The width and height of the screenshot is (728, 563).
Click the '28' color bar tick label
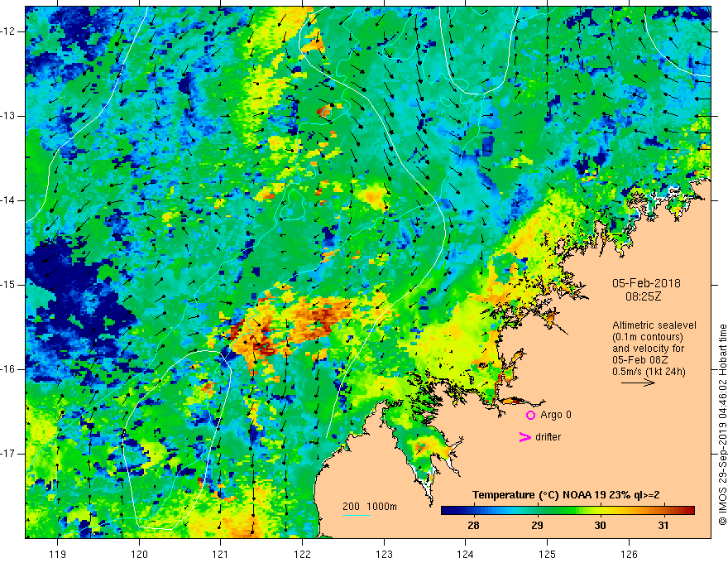pos(473,526)
